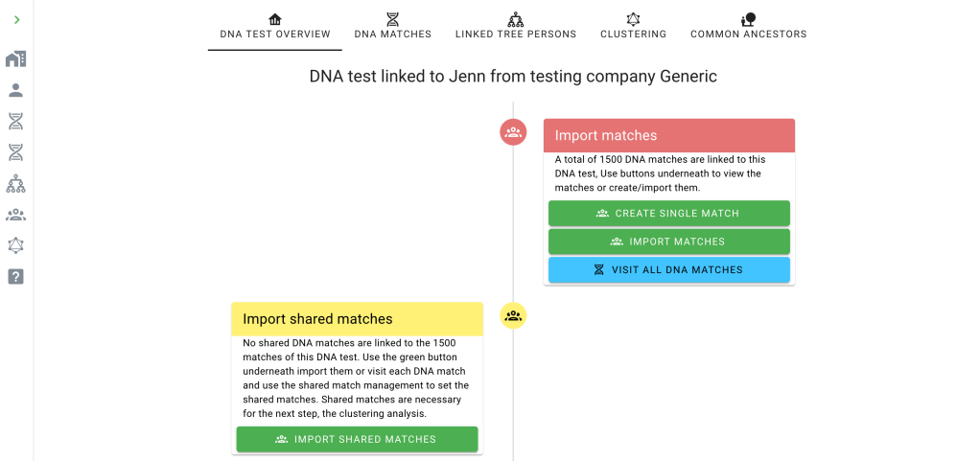Expand the sidebar with the green chevron
Viewport: 980px width, 461px height.
[x=16, y=20]
